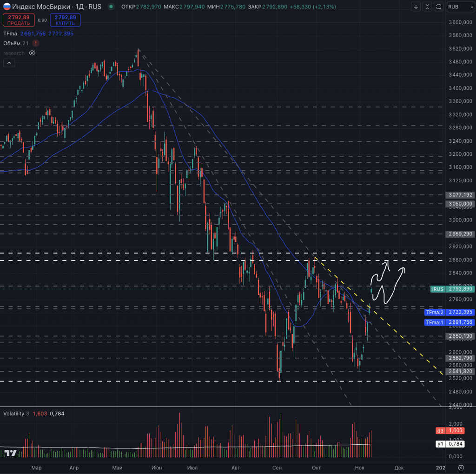Toggle visibility of the research indicator

click(32, 53)
